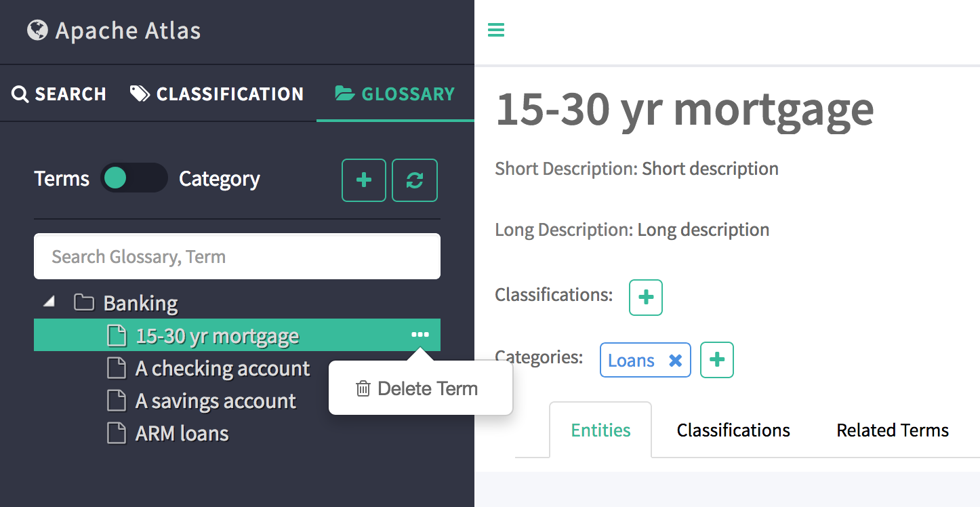Choose Delete Term from the popup menu
Screen dimensions: 980x507
[418, 389]
